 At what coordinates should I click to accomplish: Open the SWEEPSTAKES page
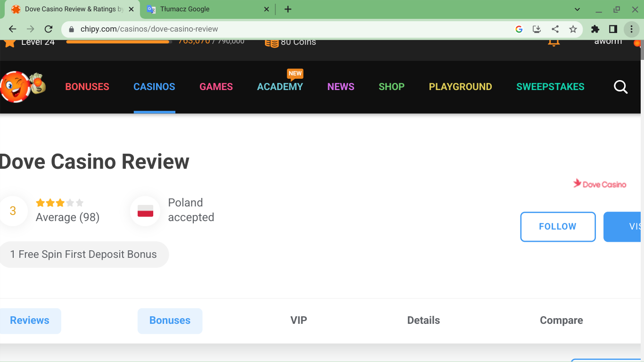click(550, 87)
